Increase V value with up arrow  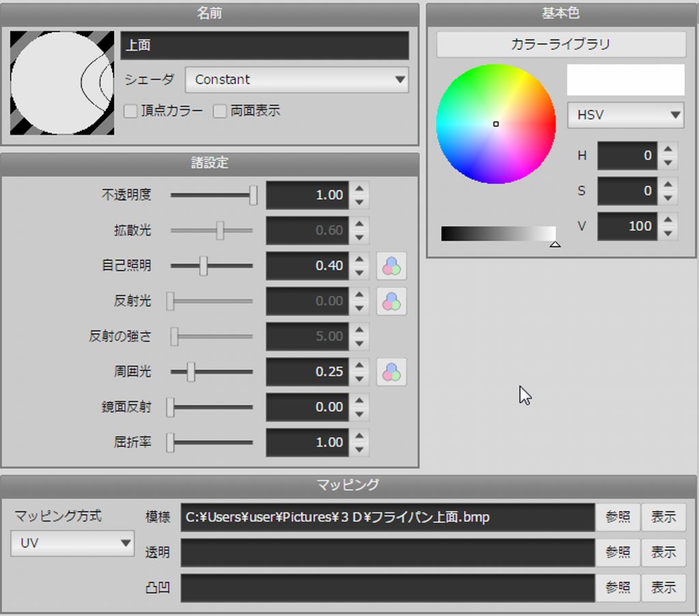coord(668,219)
